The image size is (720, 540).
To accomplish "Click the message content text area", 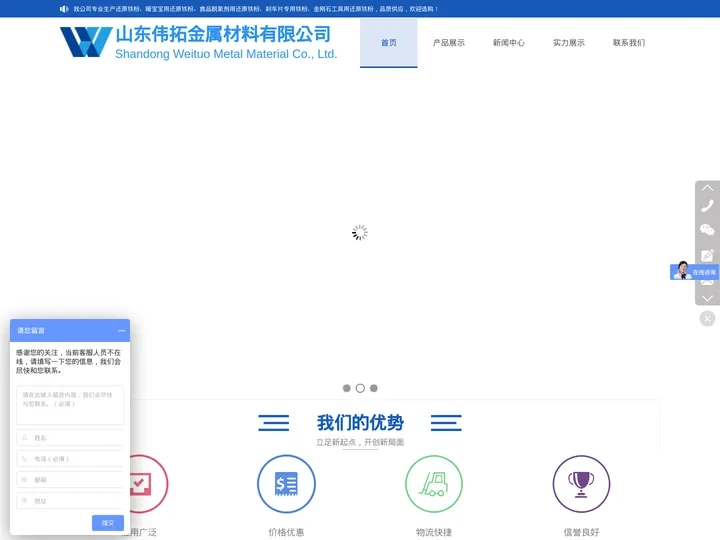I will pyautogui.click(x=70, y=405).
